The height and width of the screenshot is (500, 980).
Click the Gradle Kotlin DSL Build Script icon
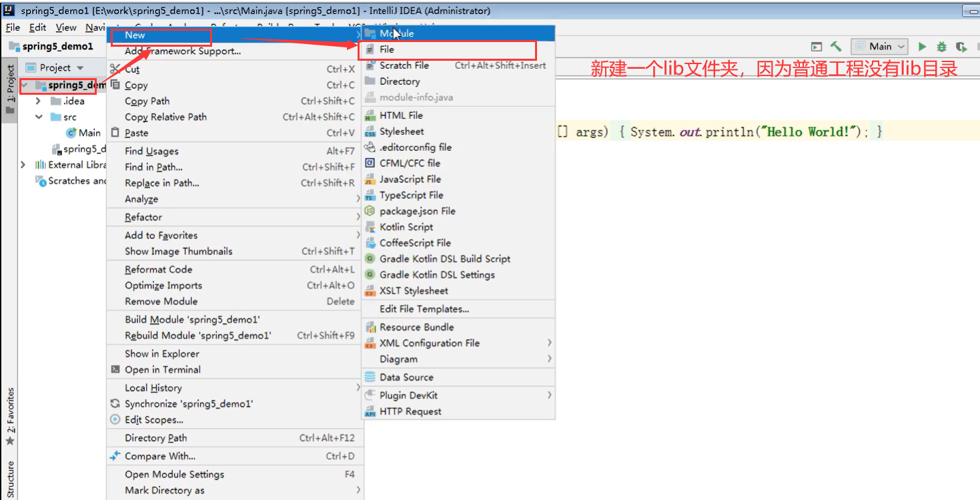pyautogui.click(x=370, y=258)
